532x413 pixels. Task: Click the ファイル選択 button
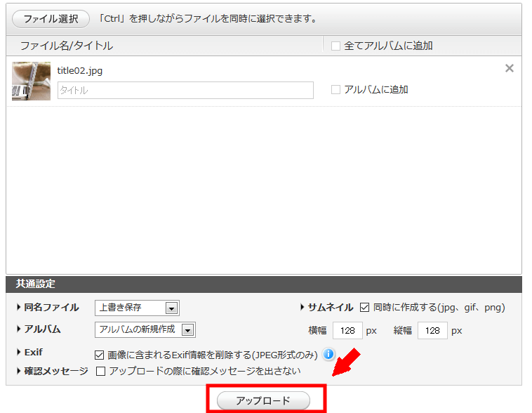point(51,19)
